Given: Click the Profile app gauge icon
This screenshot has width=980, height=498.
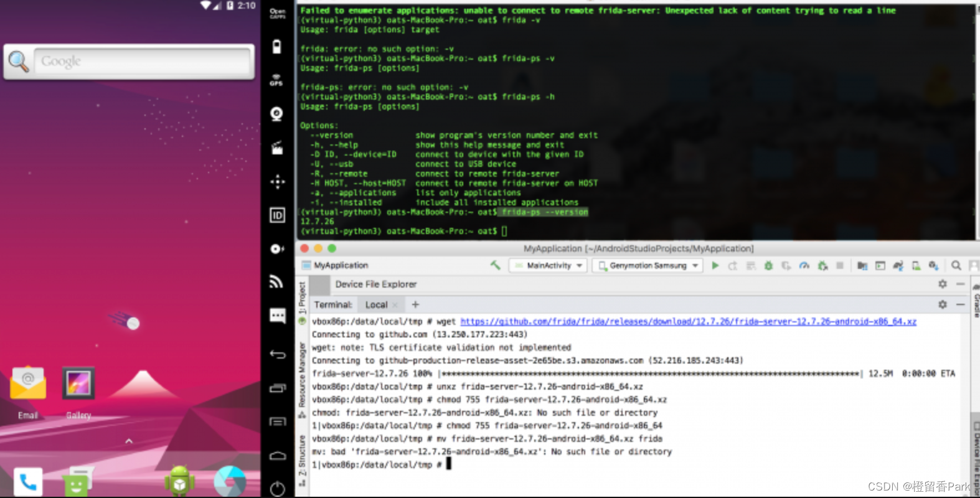Looking at the screenshot, I should point(804,266).
